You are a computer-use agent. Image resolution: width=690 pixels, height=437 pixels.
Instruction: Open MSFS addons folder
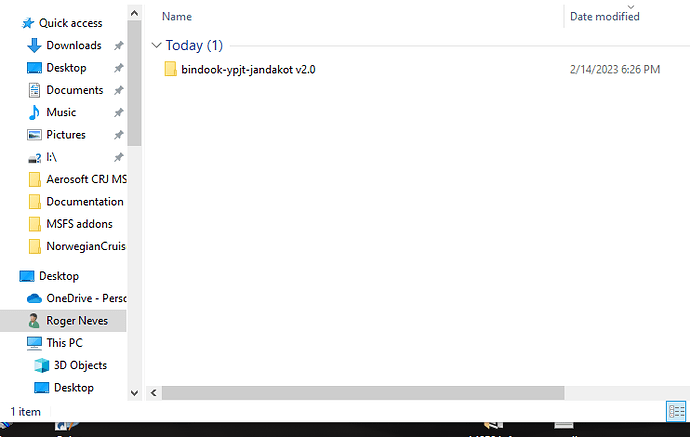(80, 224)
